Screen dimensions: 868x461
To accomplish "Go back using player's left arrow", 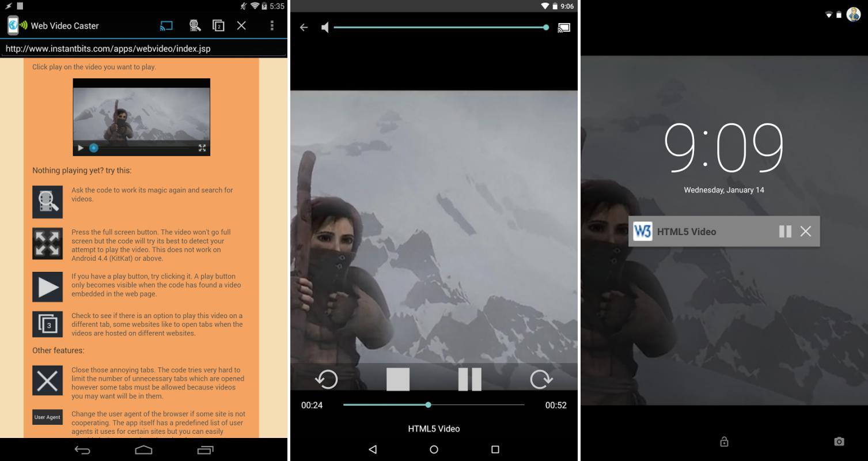I will tap(304, 28).
